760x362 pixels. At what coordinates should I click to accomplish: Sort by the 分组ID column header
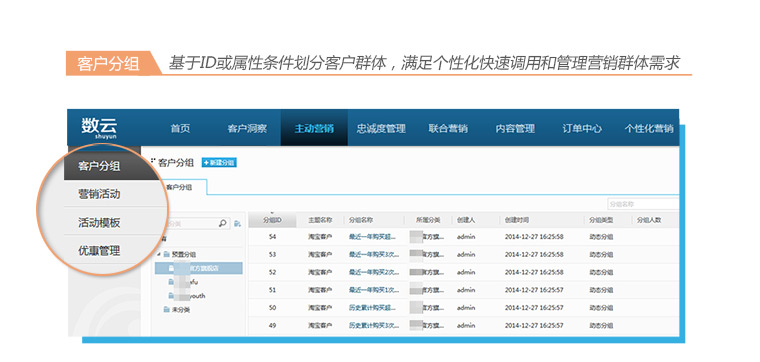tap(272, 220)
